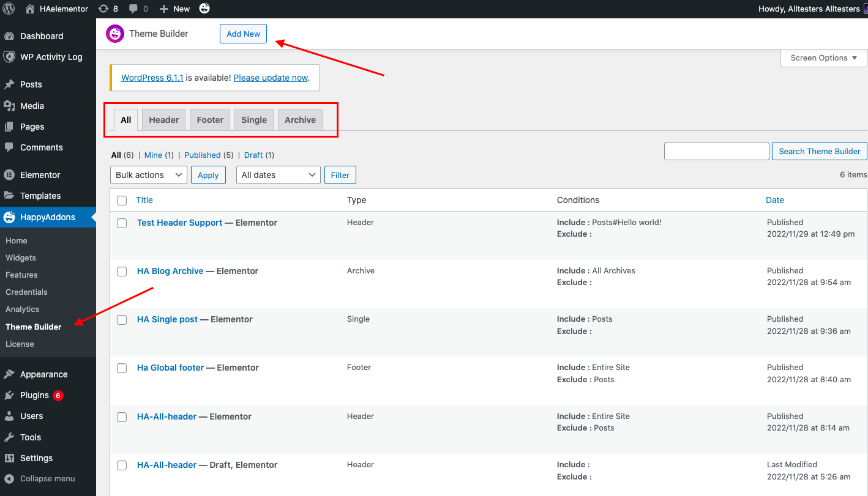Open Templates from the sidebar icon
868x496 pixels.
click(x=10, y=195)
